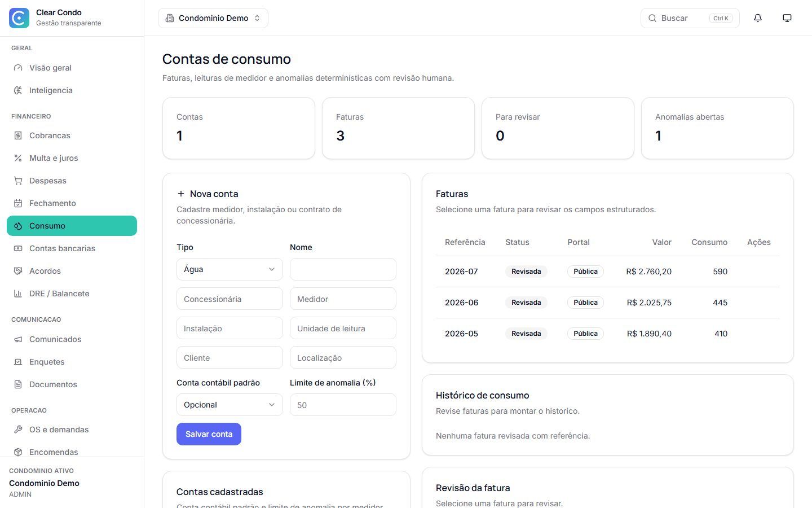Select invoice row reference 2026-07
The height and width of the screenshot is (508, 812).
pyautogui.click(x=608, y=271)
